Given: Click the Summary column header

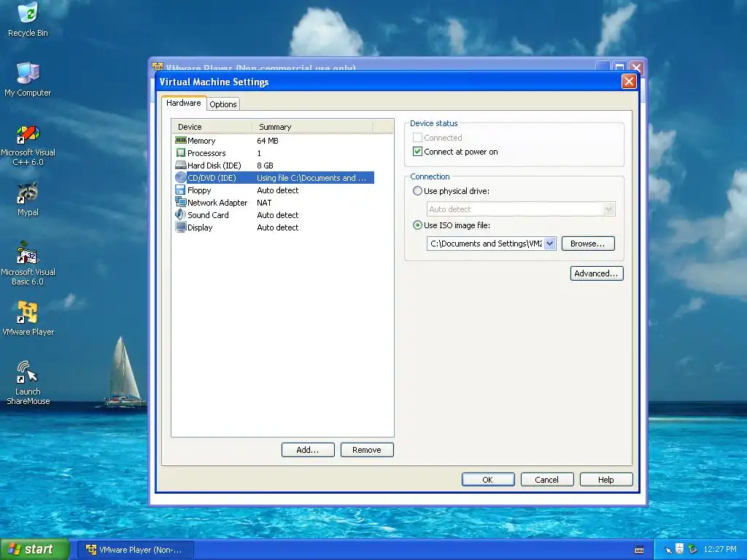Looking at the screenshot, I should 312,127.
